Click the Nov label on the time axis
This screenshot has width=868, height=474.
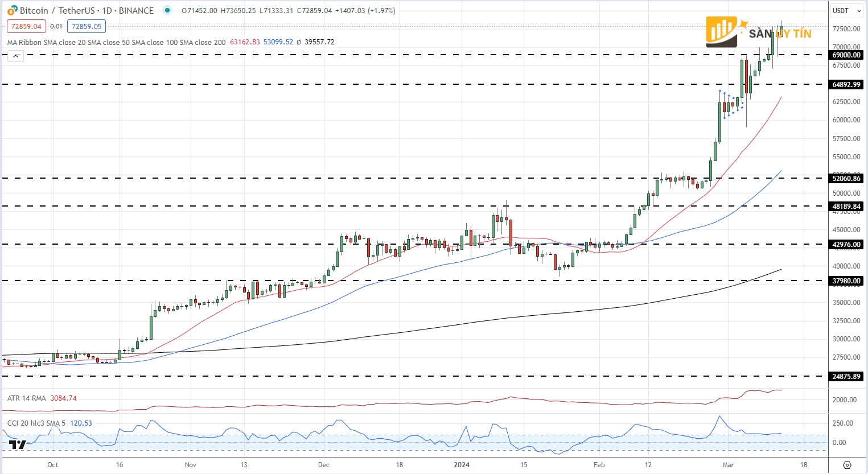coord(191,465)
